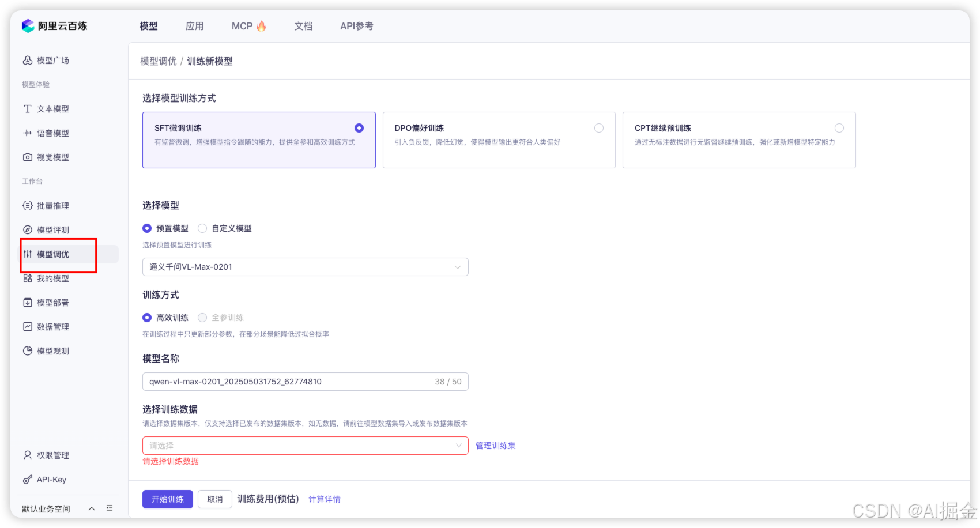Image resolution: width=980 pixels, height=528 pixels.
Task: Click the 批量推理 icon
Action: pos(28,206)
